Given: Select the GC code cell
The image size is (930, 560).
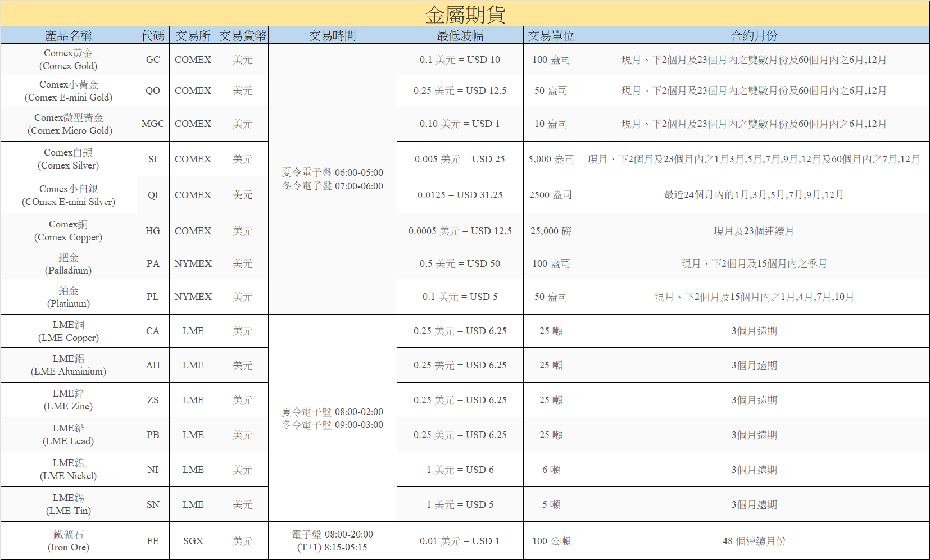Looking at the screenshot, I should click(x=153, y=60).
